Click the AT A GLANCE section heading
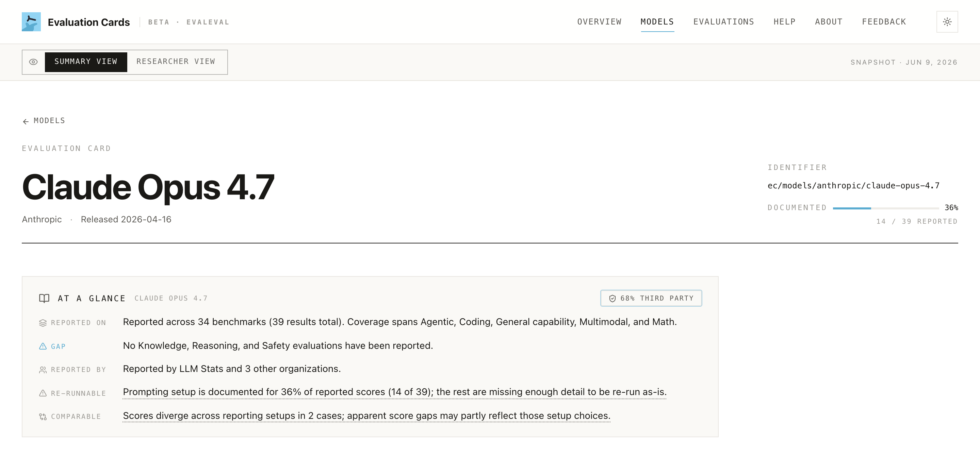The height and width of the screenshot is (459, 980). tap(91, 298)
